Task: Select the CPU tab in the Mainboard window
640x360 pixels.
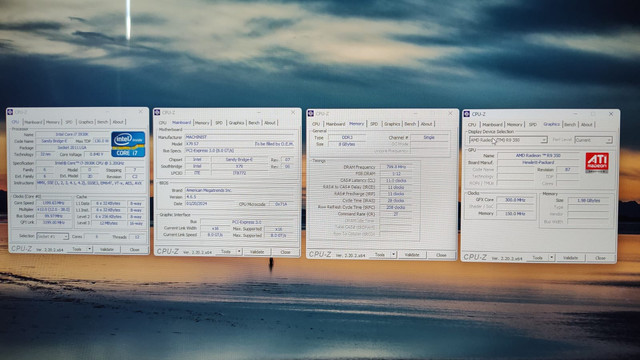Action: (x=162, y=123)
